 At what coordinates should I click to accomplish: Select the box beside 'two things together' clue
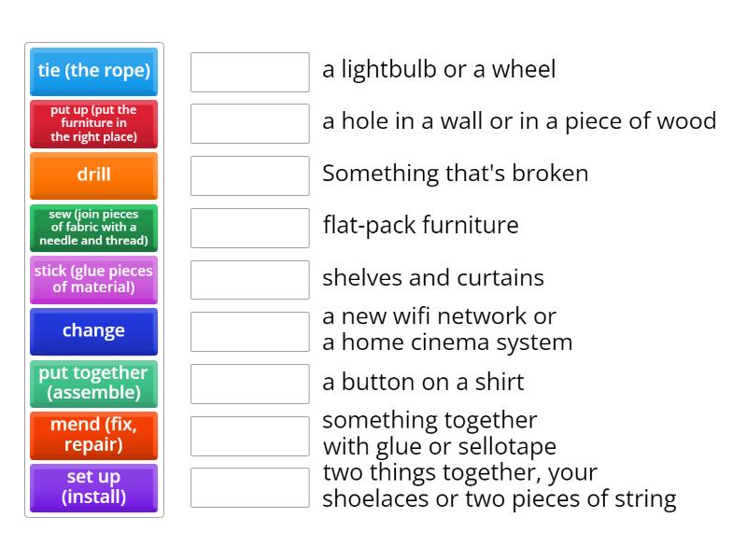[248, 486]
